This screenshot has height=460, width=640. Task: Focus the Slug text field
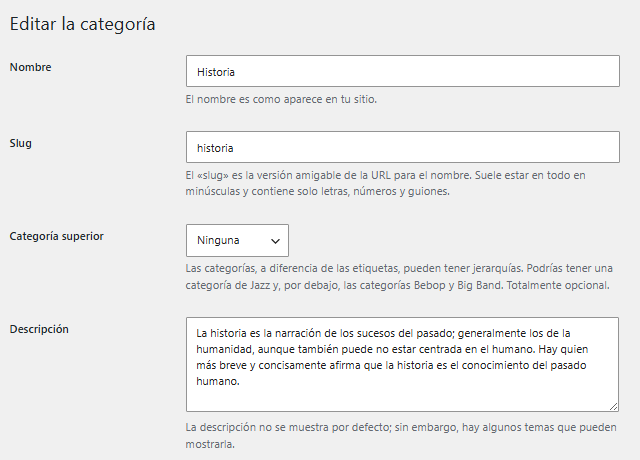pyautogui.click(x=403, y=147)
